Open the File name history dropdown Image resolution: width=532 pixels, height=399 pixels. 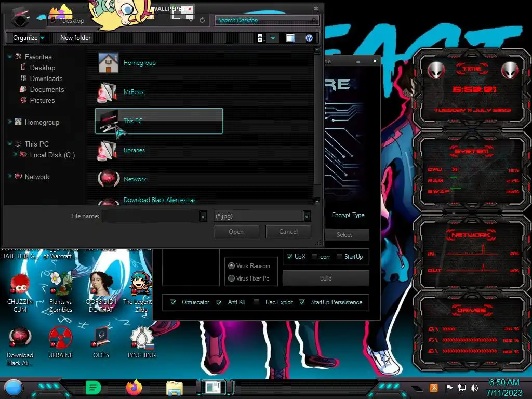203,216
